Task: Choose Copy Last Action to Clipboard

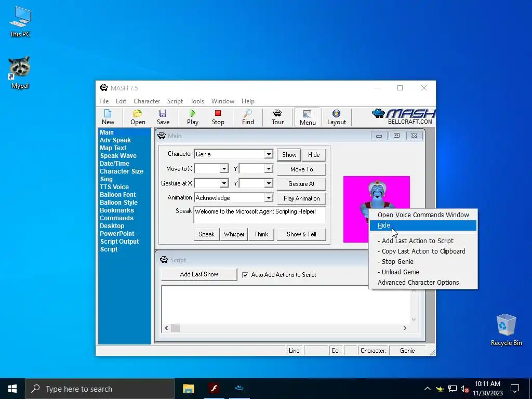Action: coord(423,251)
